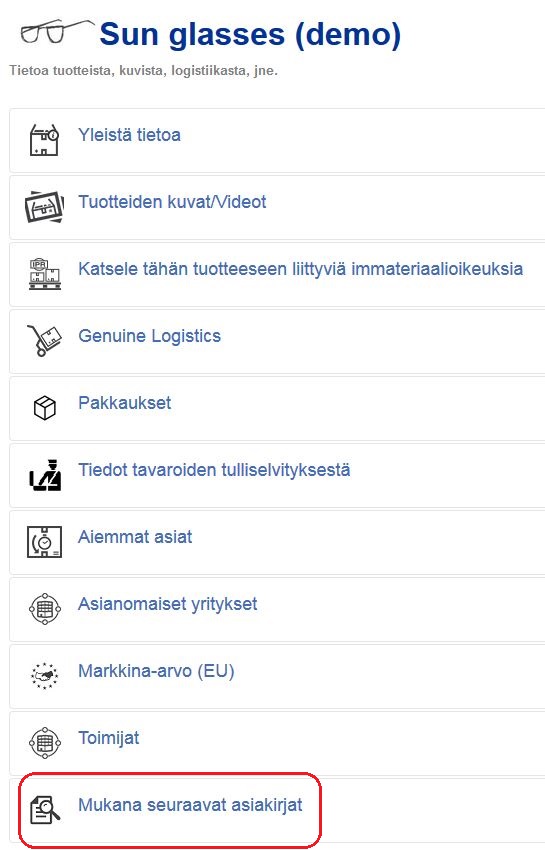
Task: Open Mukana seuraavat asiakirjat link
Action: pos(190,804)
